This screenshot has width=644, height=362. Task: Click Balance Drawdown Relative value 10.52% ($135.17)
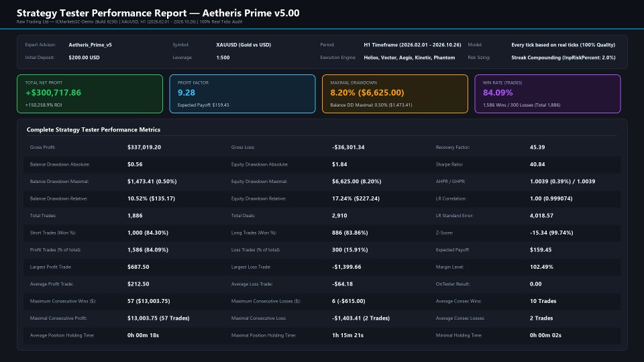(x=151, y=198)
